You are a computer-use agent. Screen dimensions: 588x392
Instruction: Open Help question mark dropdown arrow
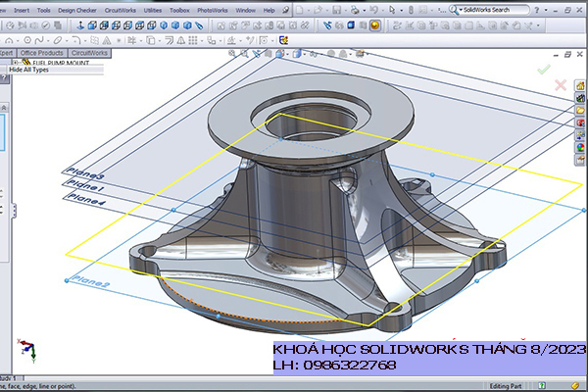click(546, 11)
